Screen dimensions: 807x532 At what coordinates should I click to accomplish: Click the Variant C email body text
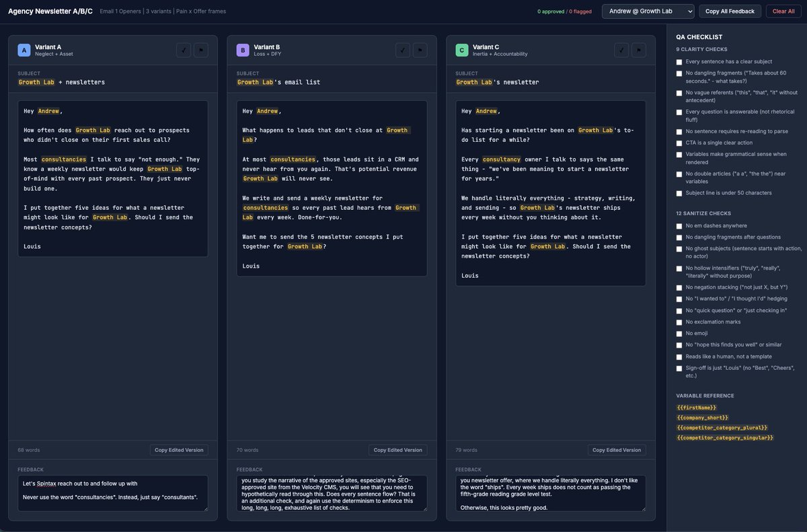[551, 194]
